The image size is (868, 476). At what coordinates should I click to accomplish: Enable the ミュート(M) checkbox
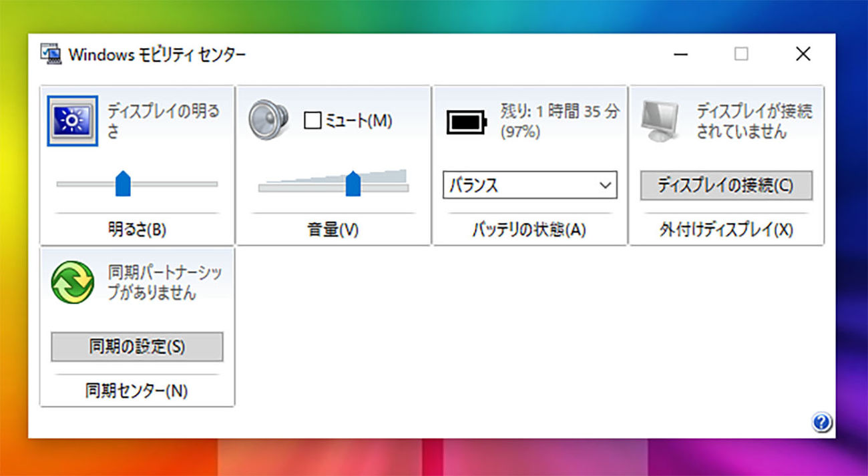click(x=312, y=121)
